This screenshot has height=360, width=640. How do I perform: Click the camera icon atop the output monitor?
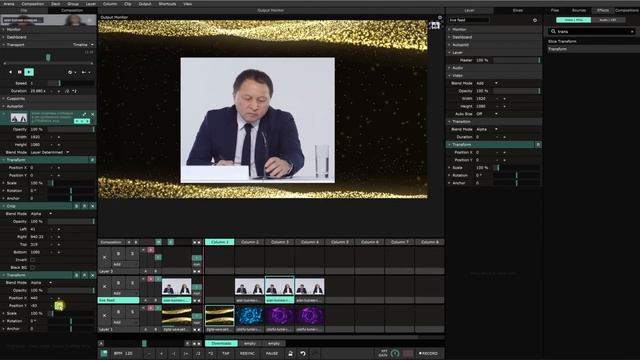point(435,25)
